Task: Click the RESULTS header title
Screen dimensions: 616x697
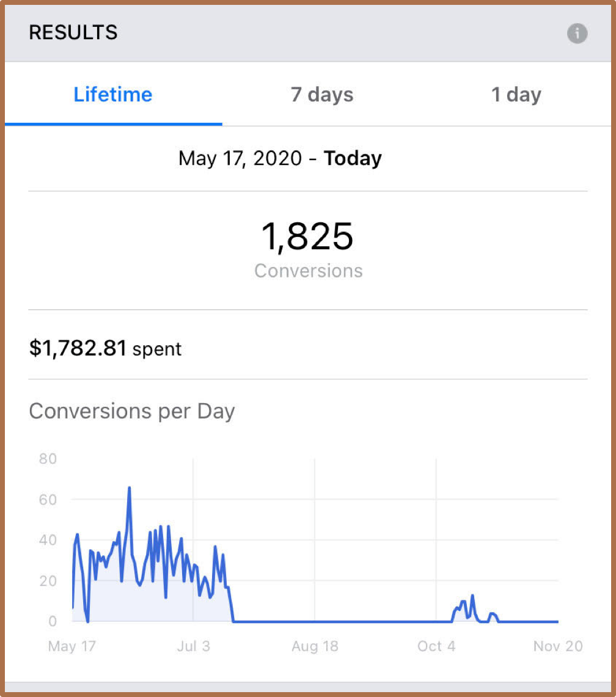Action: 73,33
